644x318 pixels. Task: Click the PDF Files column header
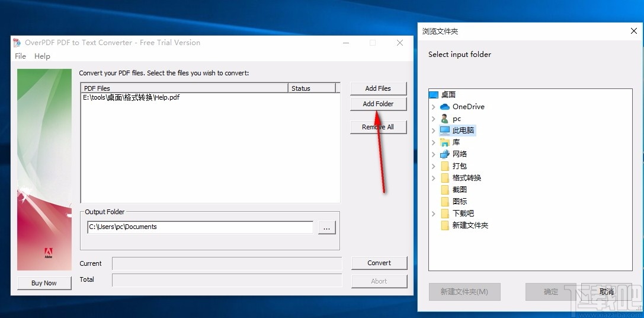pos(184,88)
